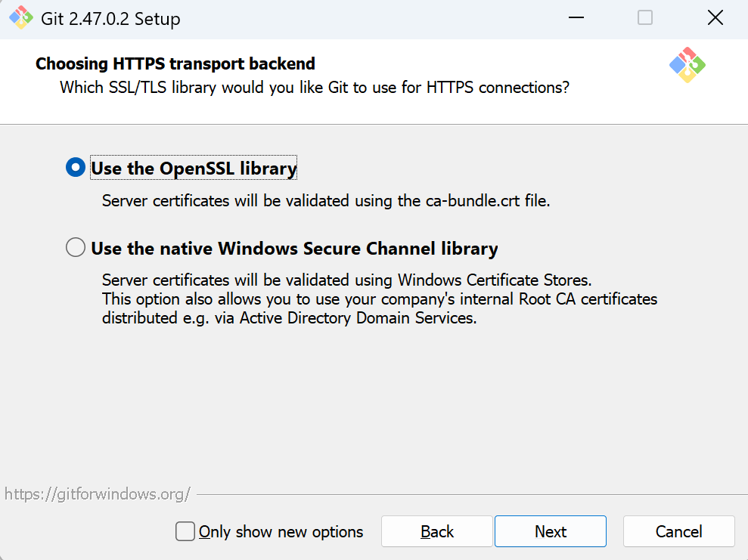Image resolution: width=748 pixels, height=560 pixels.
Task: Minimize the Git Setup window
Action: pos(575,18)
